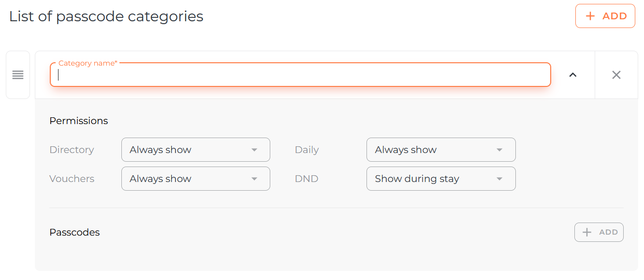
Task: Click the Directory dropdown arrow icon
Action: [254, 150]
